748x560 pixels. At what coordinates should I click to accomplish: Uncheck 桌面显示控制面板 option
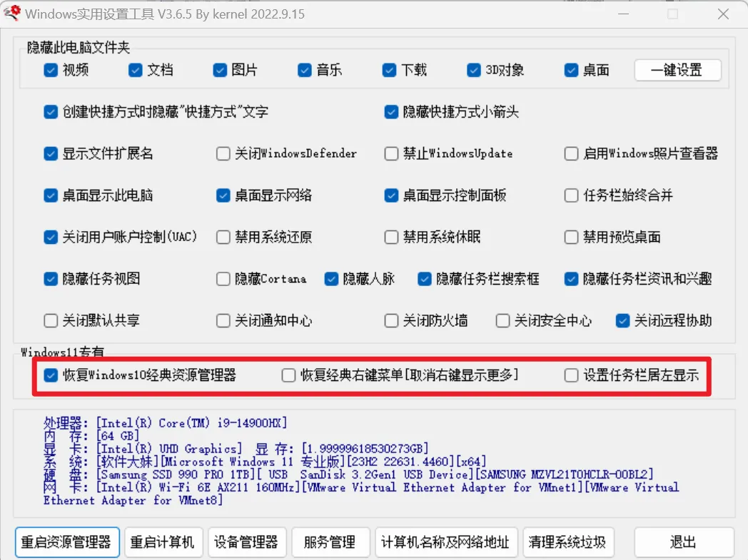pos(391,195)
